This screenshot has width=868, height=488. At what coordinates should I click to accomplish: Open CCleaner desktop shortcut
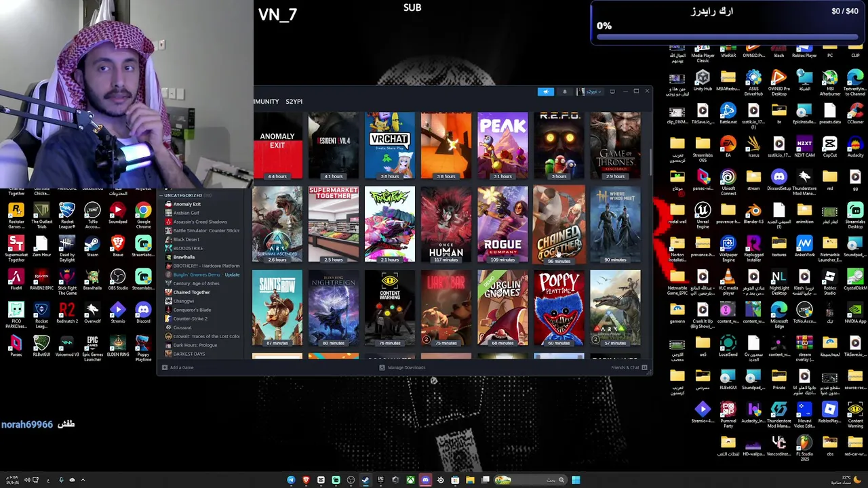tap(855, 114)
